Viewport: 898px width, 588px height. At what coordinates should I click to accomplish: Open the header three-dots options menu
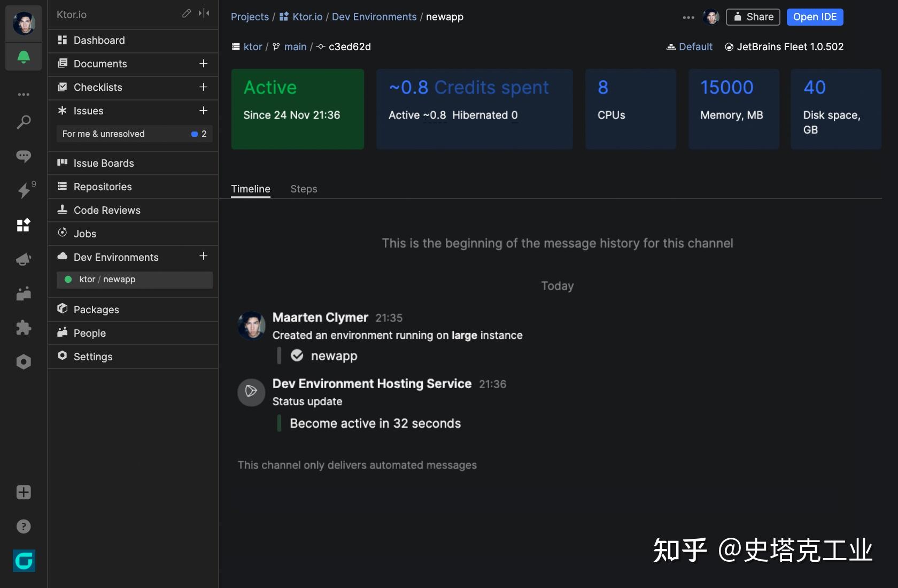(x=688, y=18)
